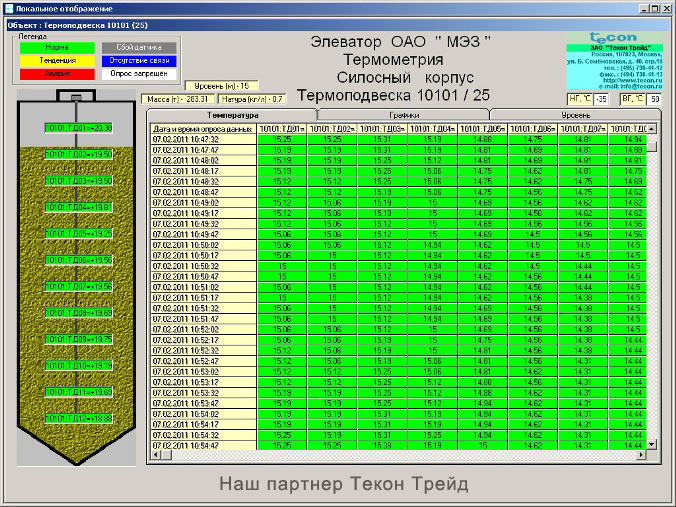This screenshot has width=676, height=507.
Task: Select the row 07.02.2011 10:48:02
Action: 398,160
